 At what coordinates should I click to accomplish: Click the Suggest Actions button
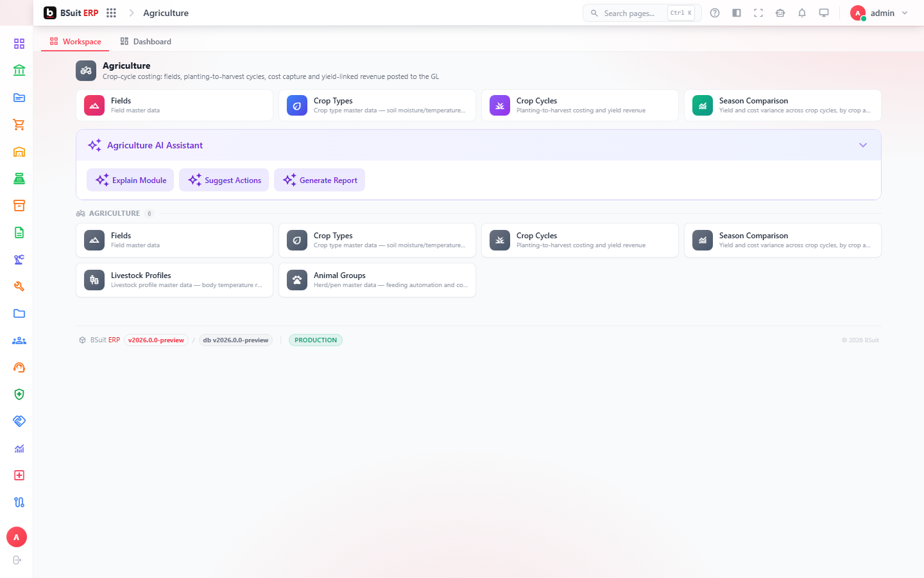coord(224,180)
